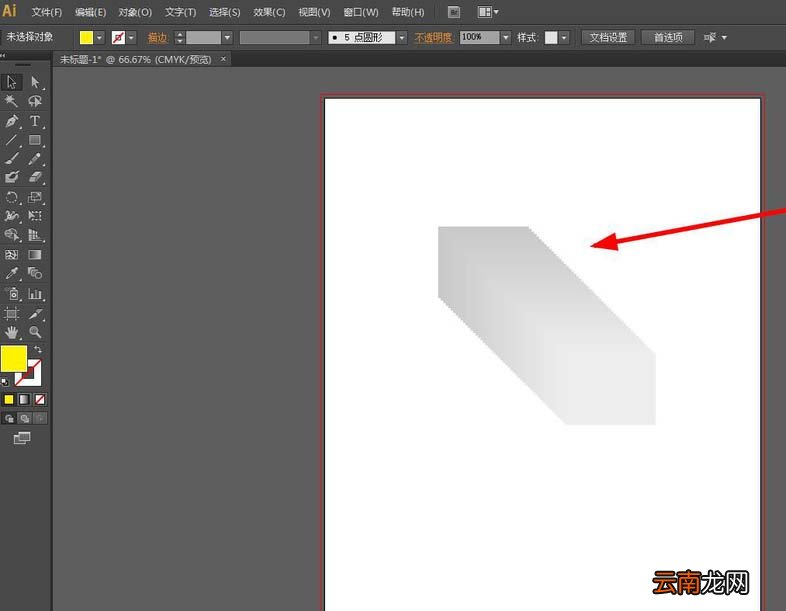Open the control bar options menu arrow
The image size is (786, 611).
724,38
